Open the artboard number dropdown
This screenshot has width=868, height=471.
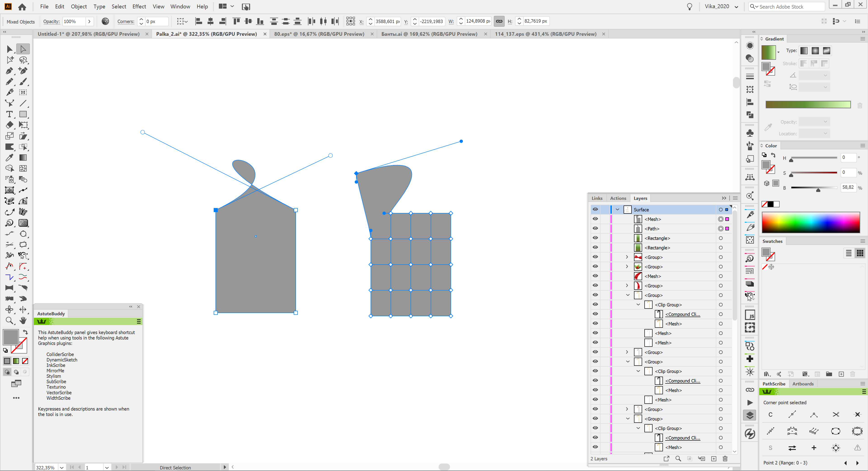pos(106,467)
